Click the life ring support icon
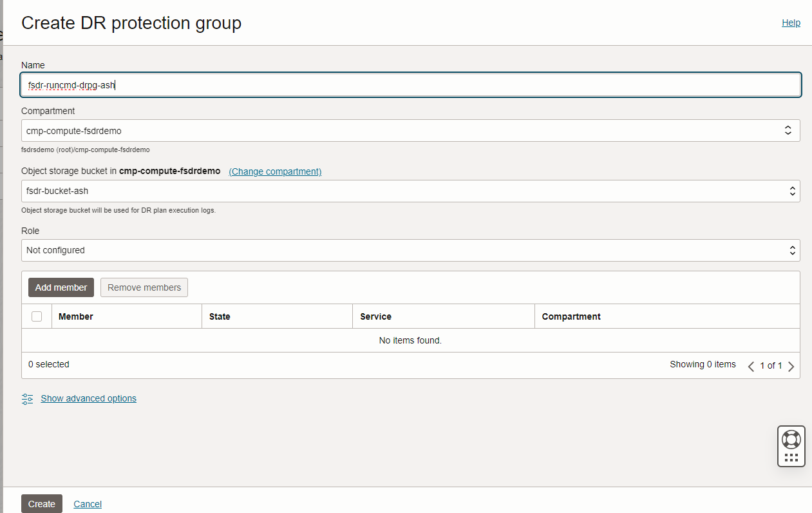This screenshot has width=812, height=513. (x=791, y=439)
